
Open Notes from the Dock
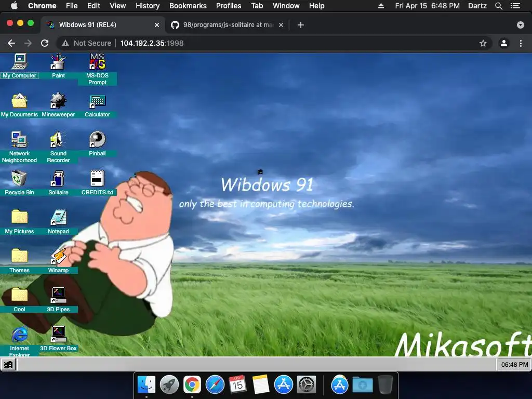coord(261,384)
